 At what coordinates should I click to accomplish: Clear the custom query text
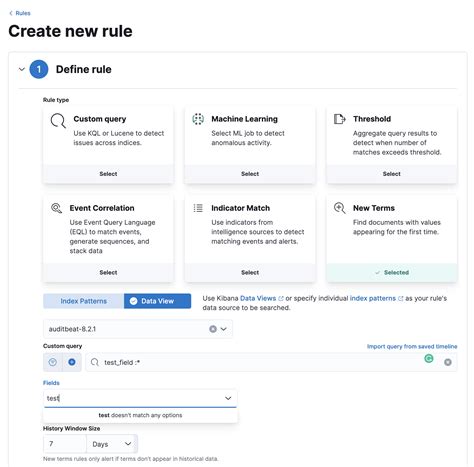tap(448, 362)
